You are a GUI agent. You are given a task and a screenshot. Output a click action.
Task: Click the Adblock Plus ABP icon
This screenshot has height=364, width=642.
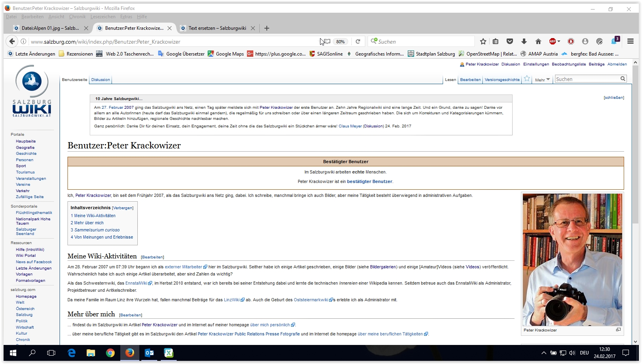[x=552, y=41]
